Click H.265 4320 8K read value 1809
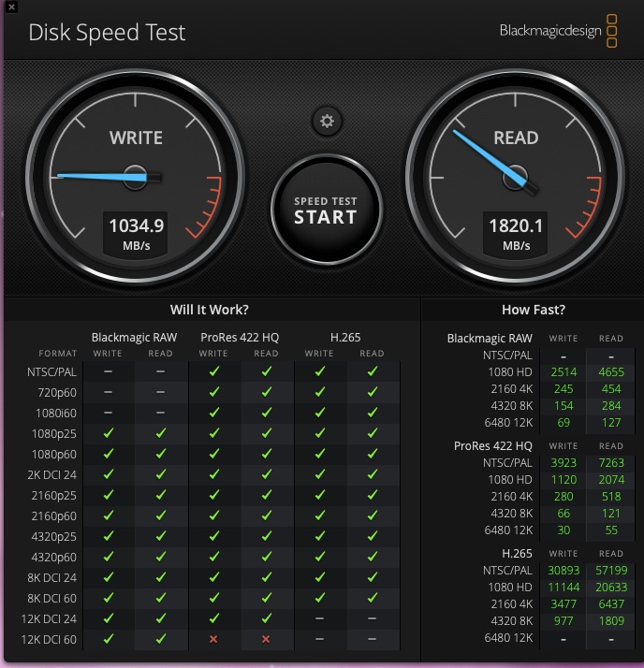The image size is (644, 668). [x=611, y=620]
